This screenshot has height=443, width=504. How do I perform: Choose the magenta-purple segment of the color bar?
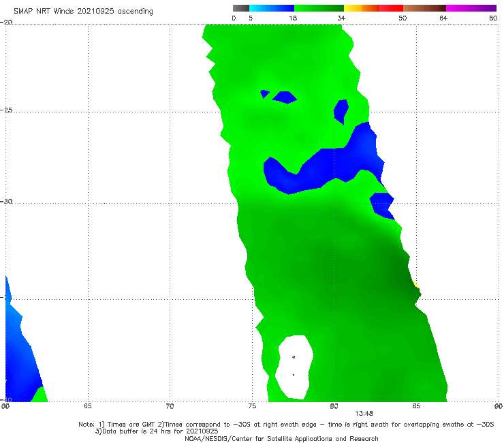471,8
